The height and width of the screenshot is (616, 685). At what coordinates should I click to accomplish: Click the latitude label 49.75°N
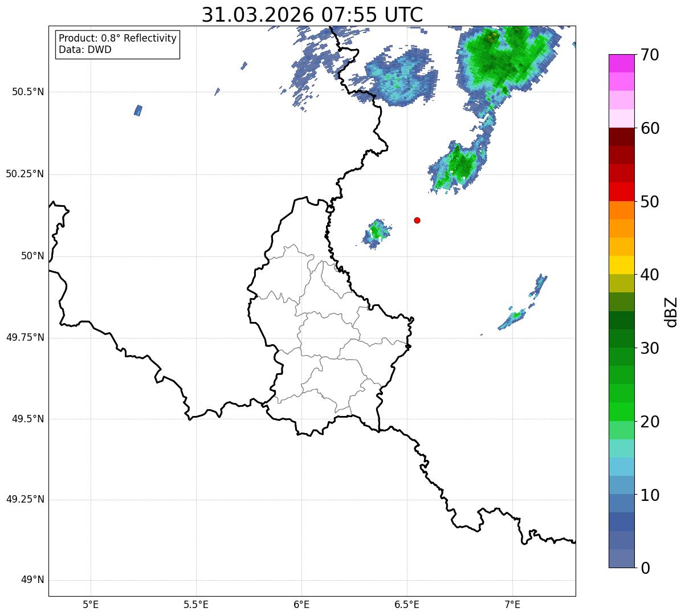[25, 337]
